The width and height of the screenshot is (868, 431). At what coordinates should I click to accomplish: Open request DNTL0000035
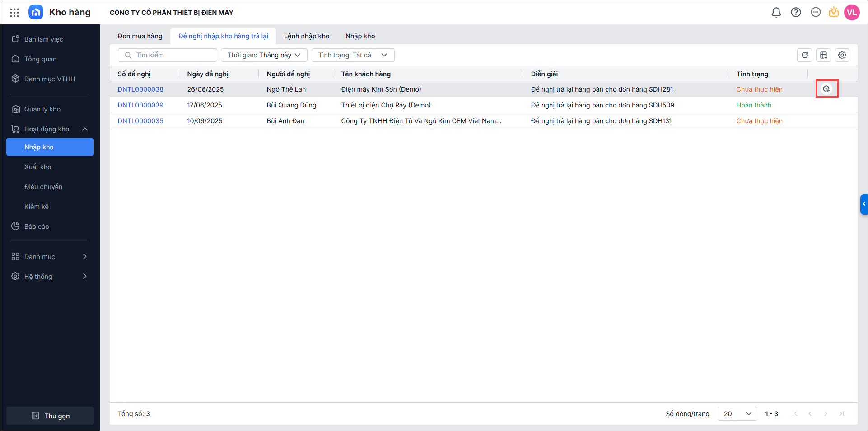point(140,121)
